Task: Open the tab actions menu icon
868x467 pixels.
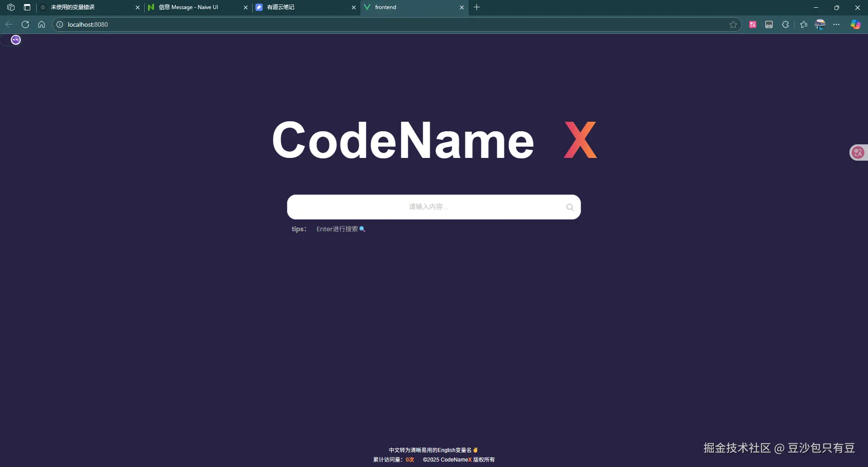Action: (x=27, y=7)
